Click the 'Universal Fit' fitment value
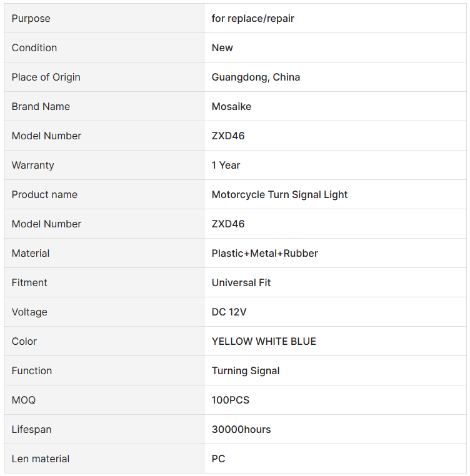 click(x=241, y=282)
